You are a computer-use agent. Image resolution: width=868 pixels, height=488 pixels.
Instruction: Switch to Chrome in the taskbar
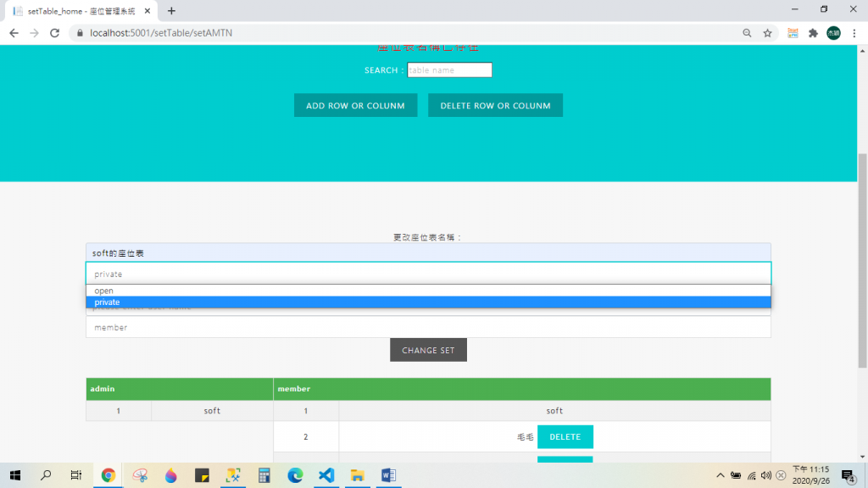coord(108,475)
